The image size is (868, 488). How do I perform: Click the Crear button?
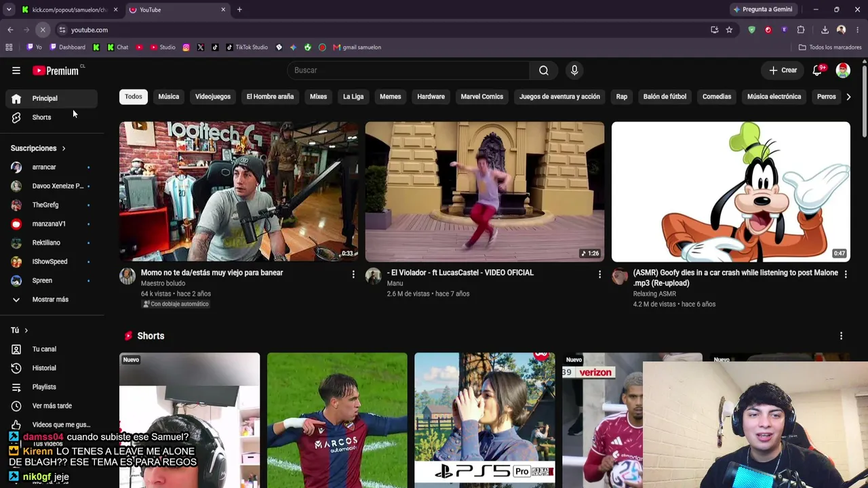click(x=783, y=70)
